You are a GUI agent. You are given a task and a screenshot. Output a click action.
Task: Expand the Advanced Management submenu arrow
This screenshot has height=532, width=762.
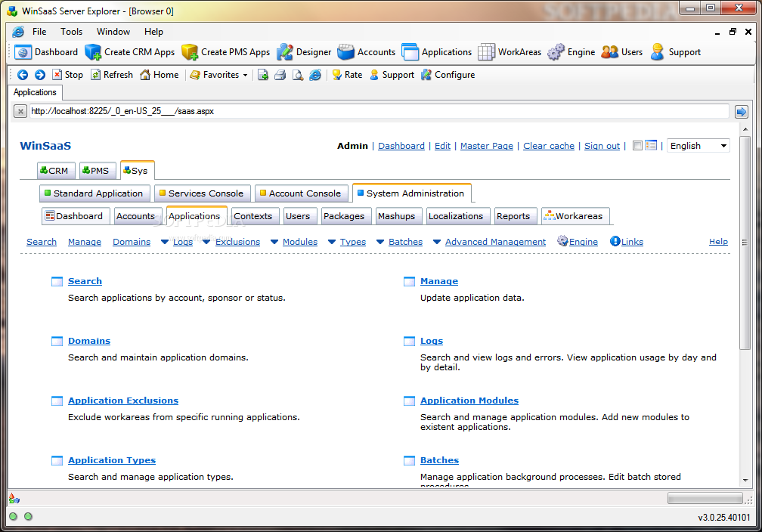click(437, 242)
